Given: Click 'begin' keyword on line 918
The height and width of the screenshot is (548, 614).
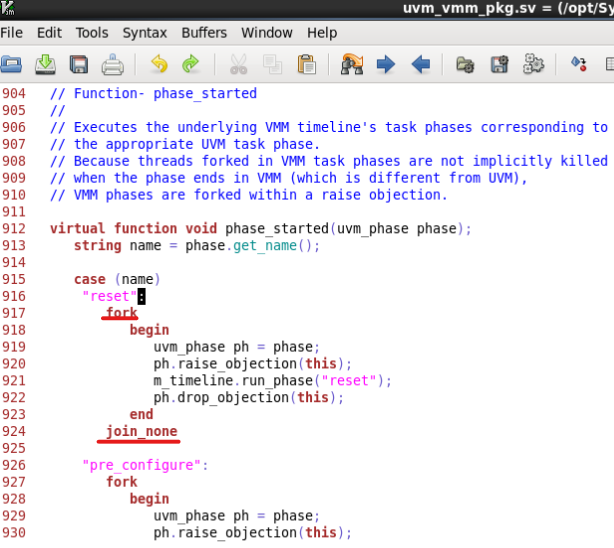Looking at the screenshot, I should [x=149, y=330].
